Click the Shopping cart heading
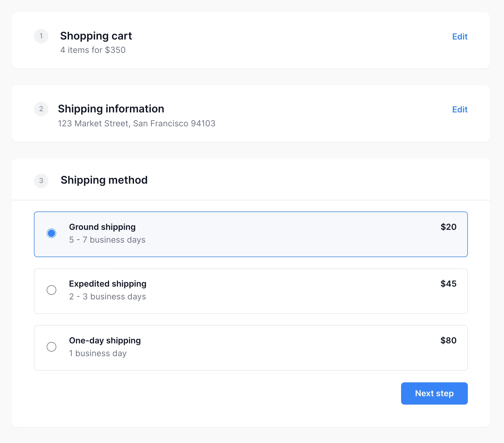Screen dimensions: 504x443 pyautogui.click(x=96, y=36)
